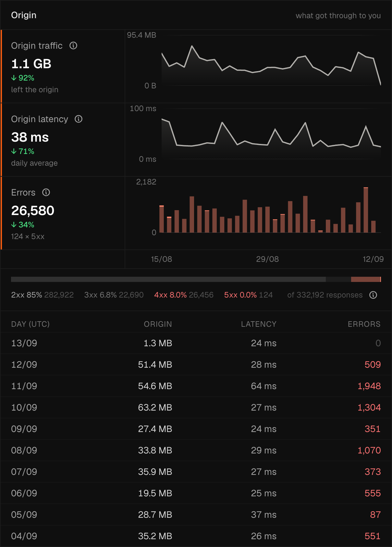Screen dimensions: 392x547
Task: Click the 25 ms latency value
Action: (x=263, y=493)
